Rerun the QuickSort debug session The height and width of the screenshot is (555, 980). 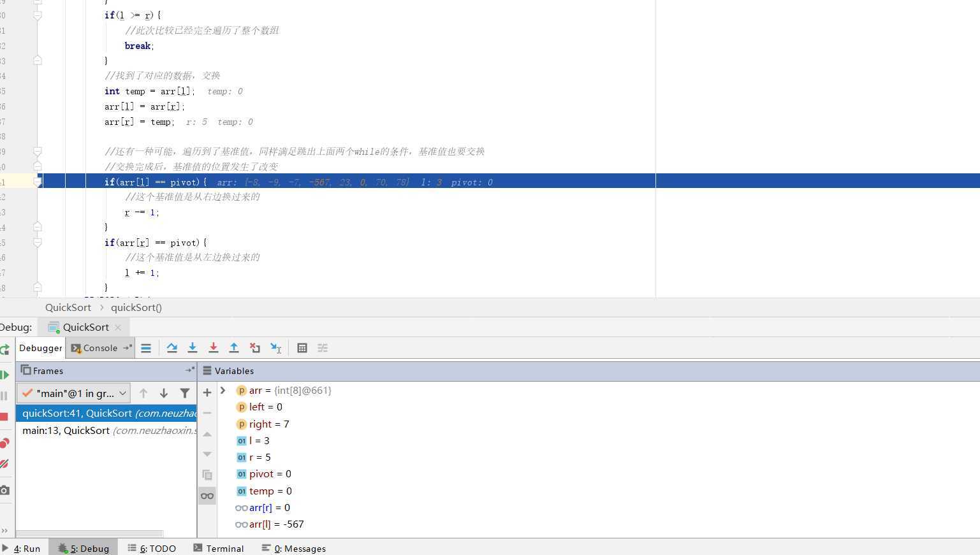coord(4,349)
